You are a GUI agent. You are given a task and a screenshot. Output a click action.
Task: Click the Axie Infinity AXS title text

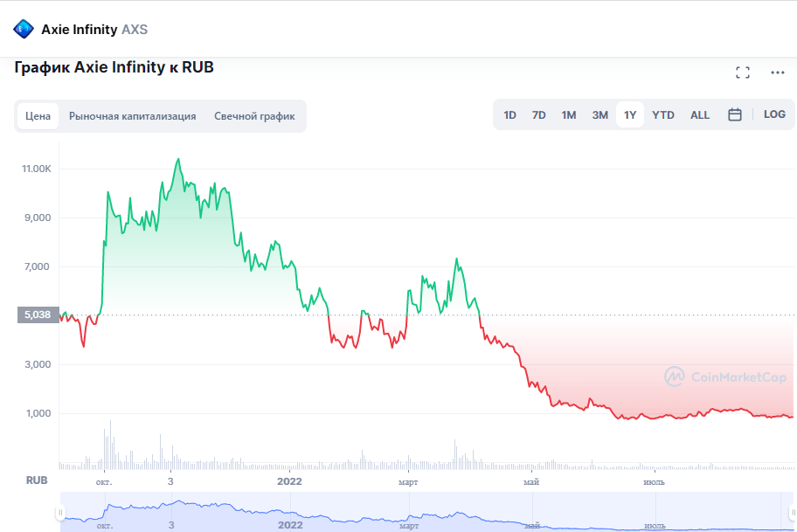pyautogui.click(x=94, y=30)
